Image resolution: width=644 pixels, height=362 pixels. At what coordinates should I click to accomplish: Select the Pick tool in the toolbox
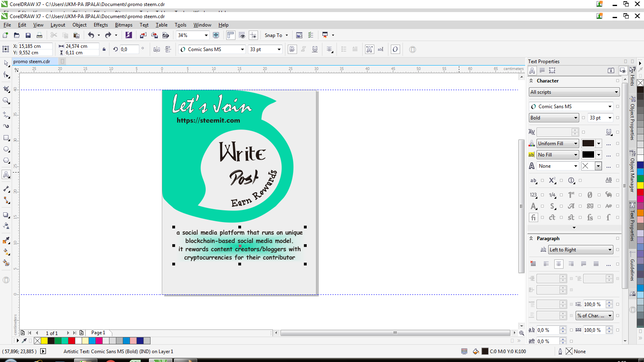click(x=6, y=63)
